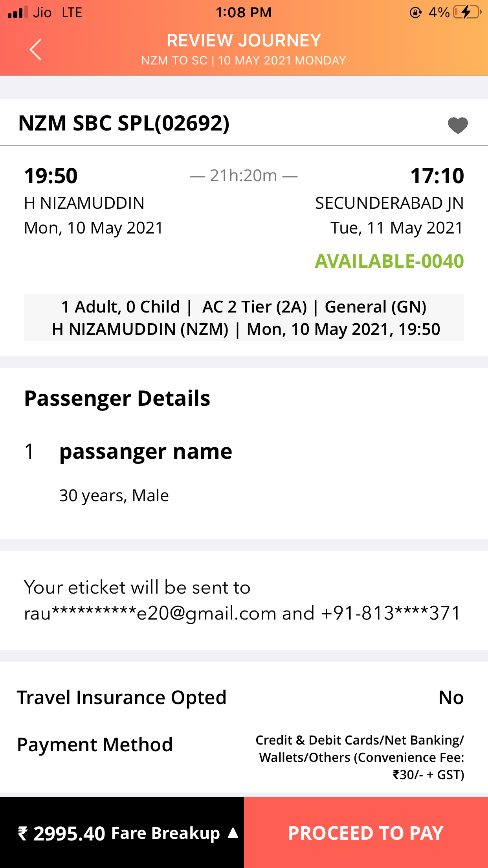
Task: Change travel class AC 2 Tier (2A)
Action: coord(256,307)
